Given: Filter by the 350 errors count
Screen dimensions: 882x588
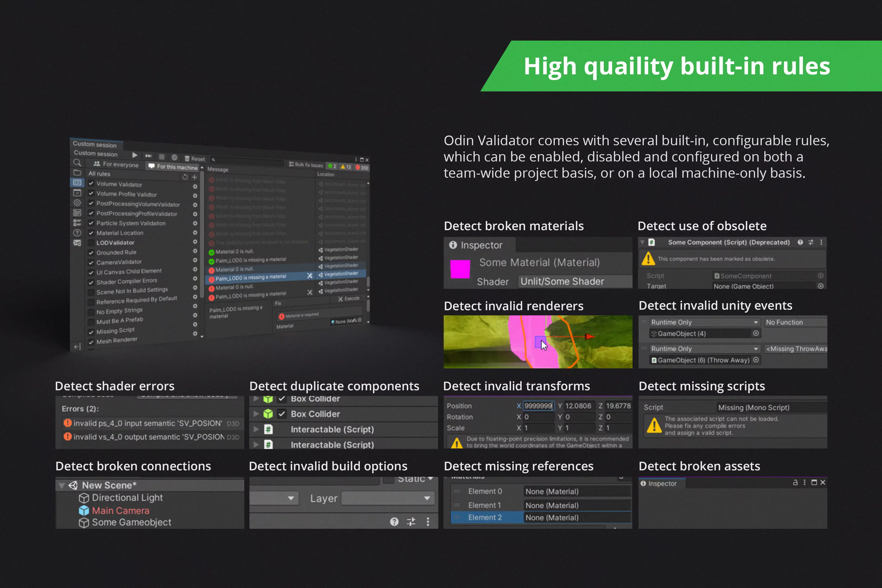Looking at the screenshot, I should (x=362, y=168).
